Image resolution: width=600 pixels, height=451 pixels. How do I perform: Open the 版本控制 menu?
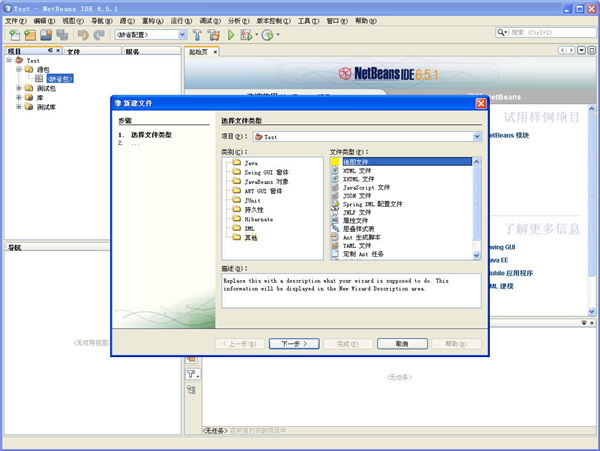point(273,21)
